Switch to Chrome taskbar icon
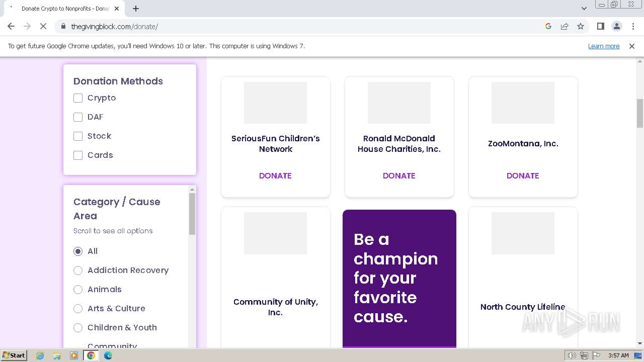 pos(91,355)
